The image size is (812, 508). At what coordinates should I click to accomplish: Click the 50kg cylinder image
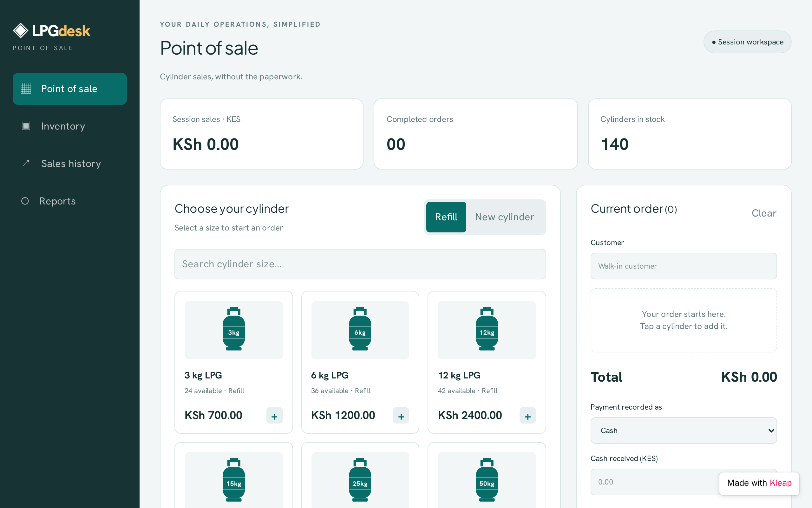487,480
